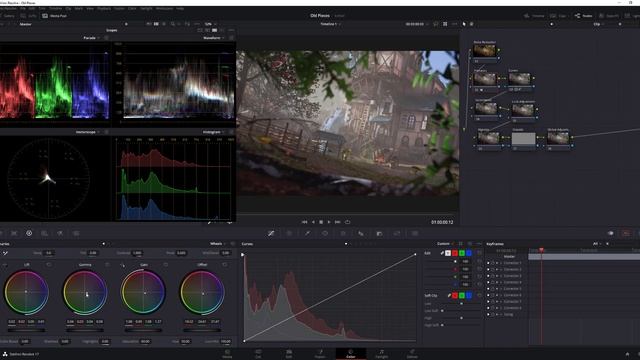Adjust the Soft Clip Low slider

click(461, 304)
